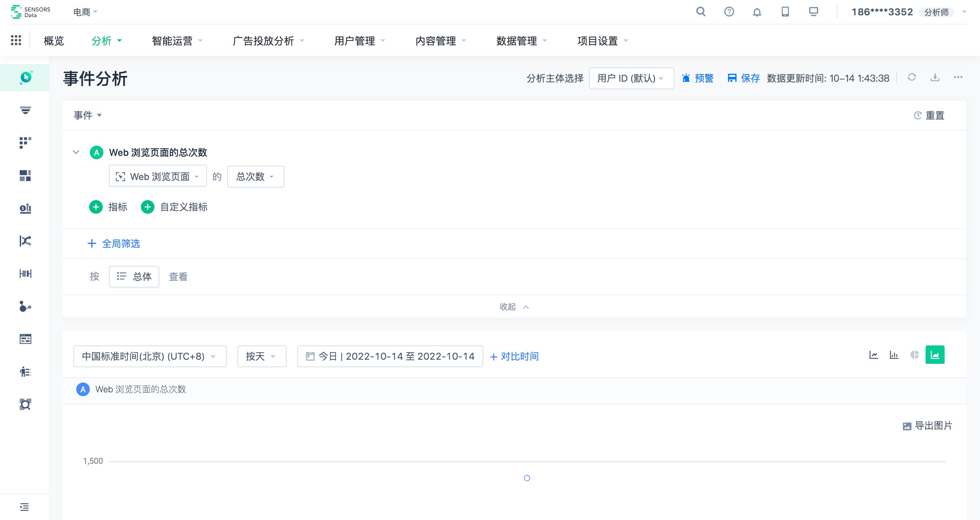Open the account 分析师 dropdown
Screen dimensions: 980x520
pos(943,12)
